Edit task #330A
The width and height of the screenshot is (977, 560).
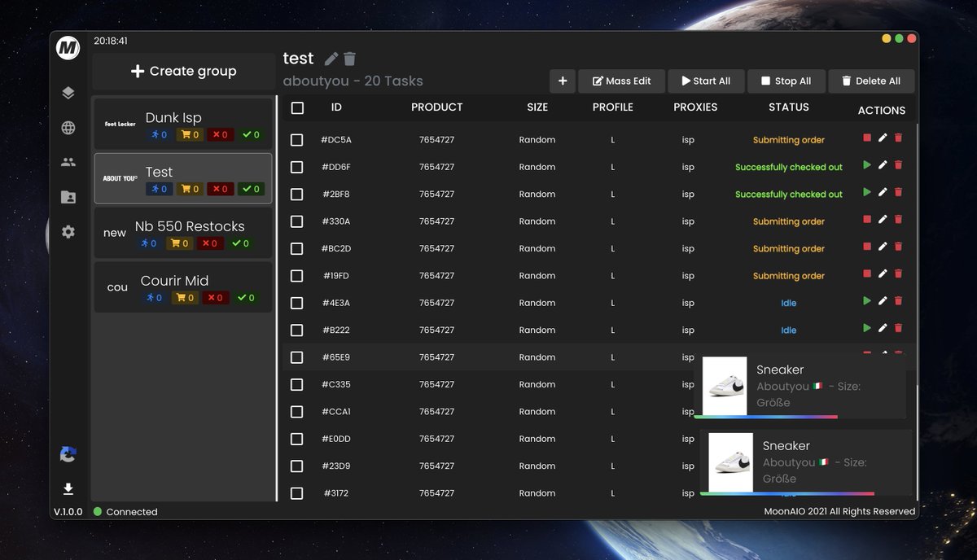[x=883, y=220]
